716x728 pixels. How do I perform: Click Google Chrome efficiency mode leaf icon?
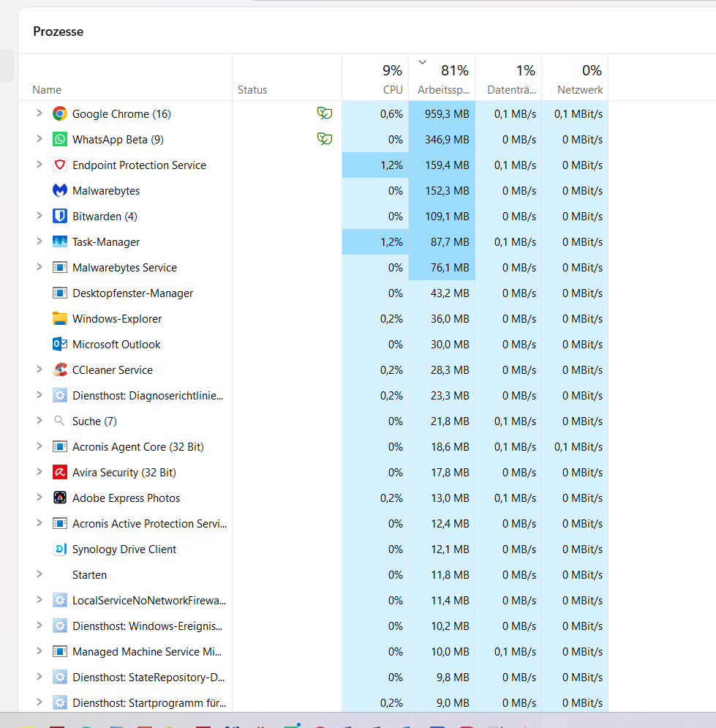click(325, 113)
